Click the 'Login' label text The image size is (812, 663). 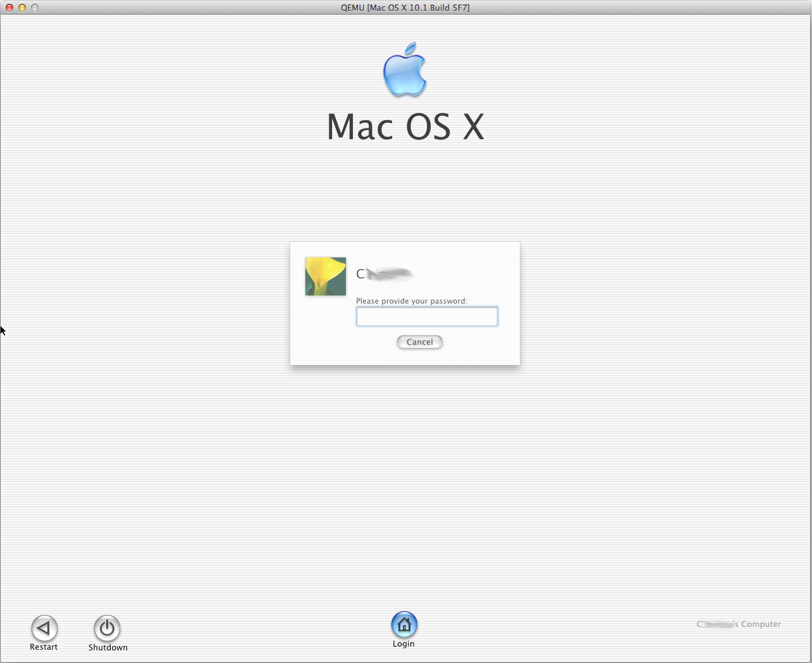click(x=403, y=644)
